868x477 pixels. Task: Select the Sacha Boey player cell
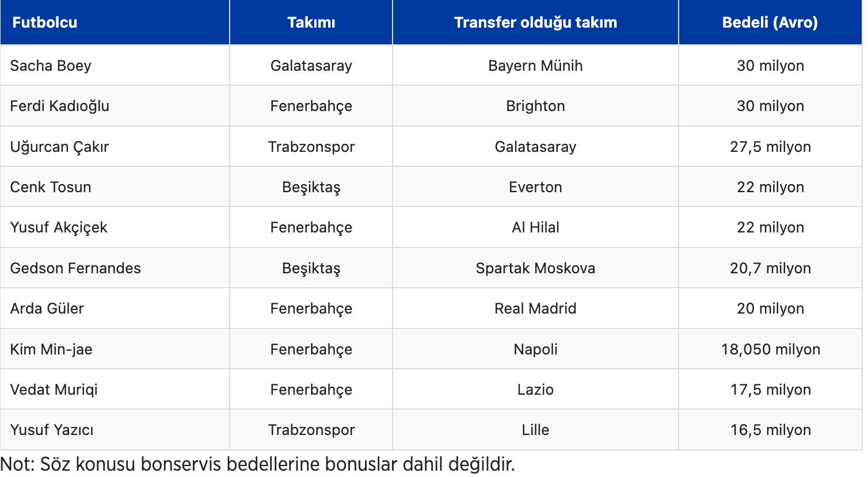(51, 66)
